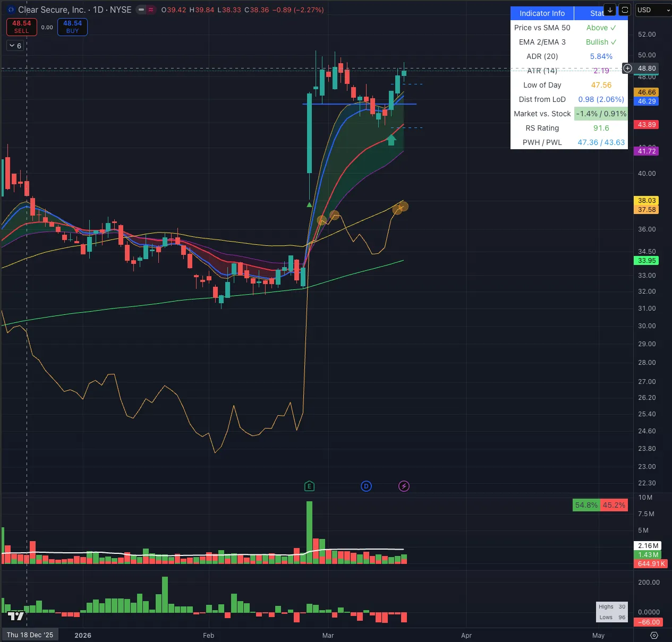Click the 48.80 crosshair price label
This screenshot has height=642, width=672.
pyautogui.click(x=647, y=68)
